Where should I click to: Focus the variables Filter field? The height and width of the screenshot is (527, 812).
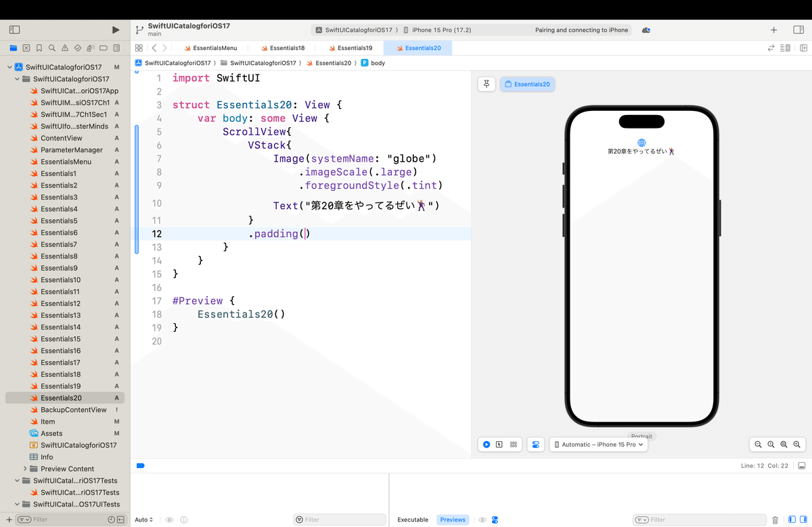tap(340, 520)
